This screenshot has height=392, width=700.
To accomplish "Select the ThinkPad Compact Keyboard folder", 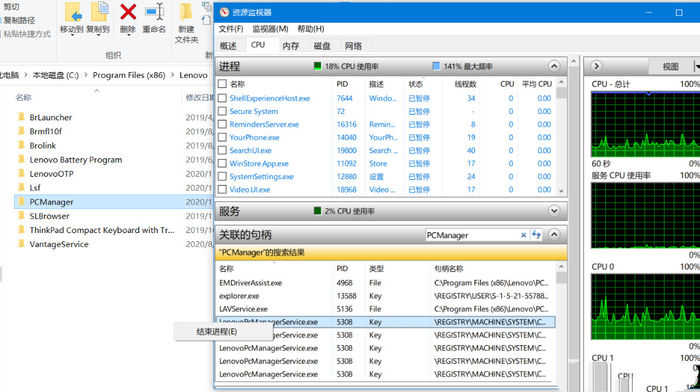I will (x=102, y=230).
